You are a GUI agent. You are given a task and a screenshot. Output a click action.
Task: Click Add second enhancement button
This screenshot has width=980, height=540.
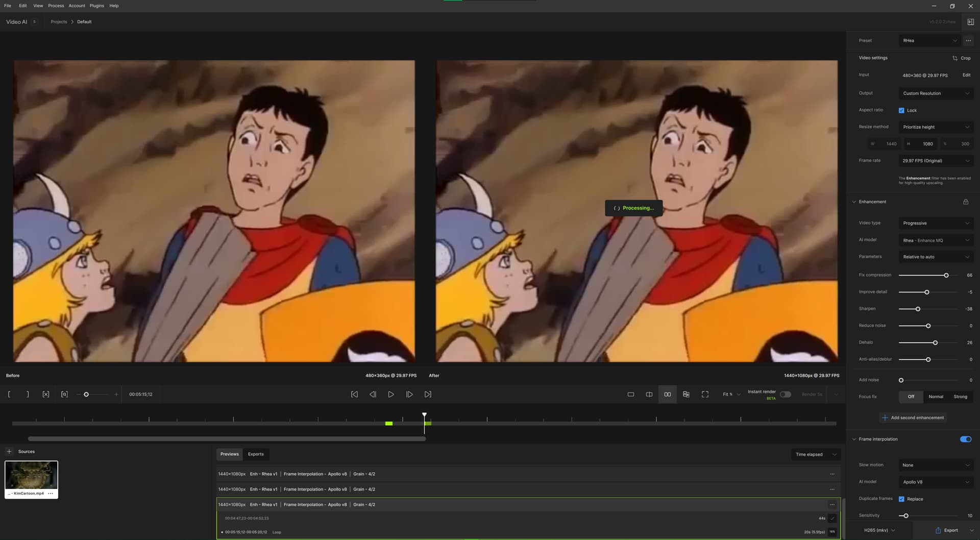coord(913,418)
